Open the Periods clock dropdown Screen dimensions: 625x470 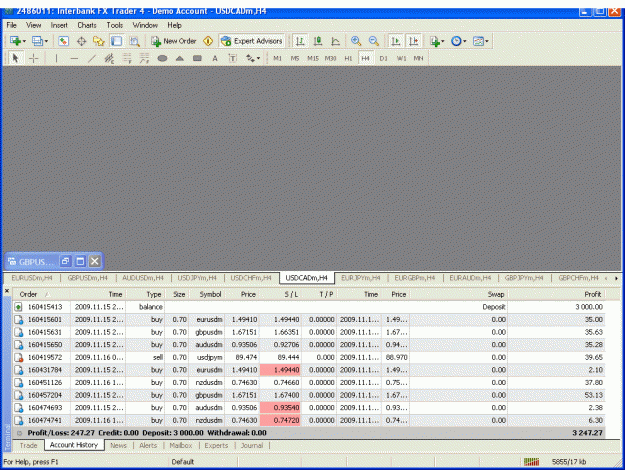458,41
